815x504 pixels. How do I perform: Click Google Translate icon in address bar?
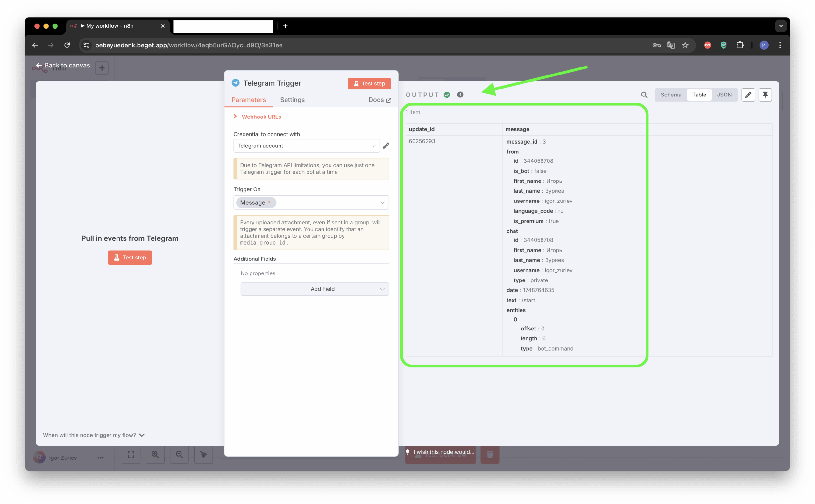[671, 45]
